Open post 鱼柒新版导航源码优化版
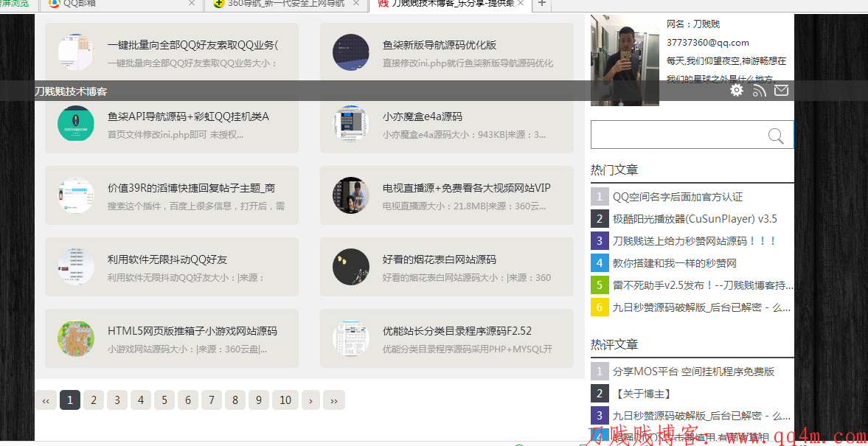 pyautogui.click(x=439, y=46)
